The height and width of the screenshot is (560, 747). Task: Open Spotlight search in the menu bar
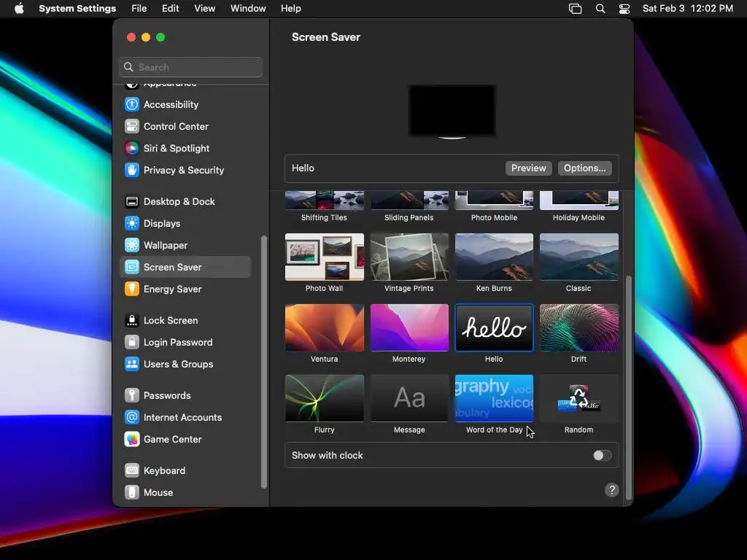[600, 9]
